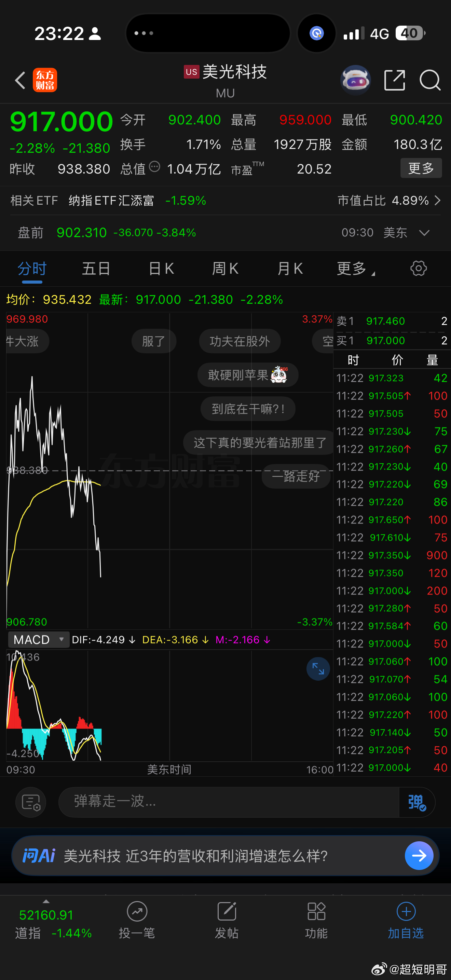Expand chart to fullscreen icon

[x=318, y=669]
